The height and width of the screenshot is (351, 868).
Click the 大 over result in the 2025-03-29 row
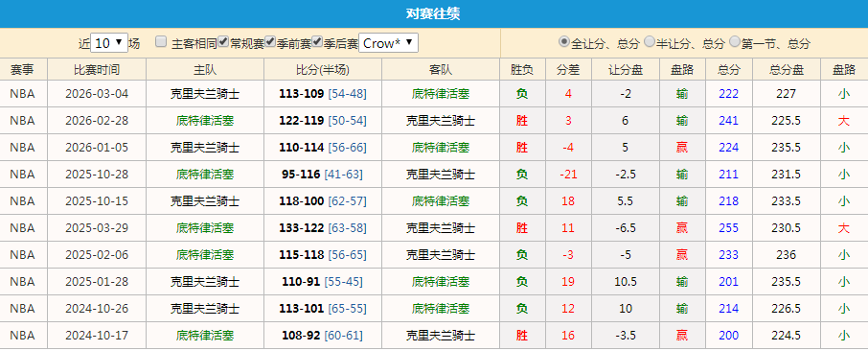click(844, 228)
